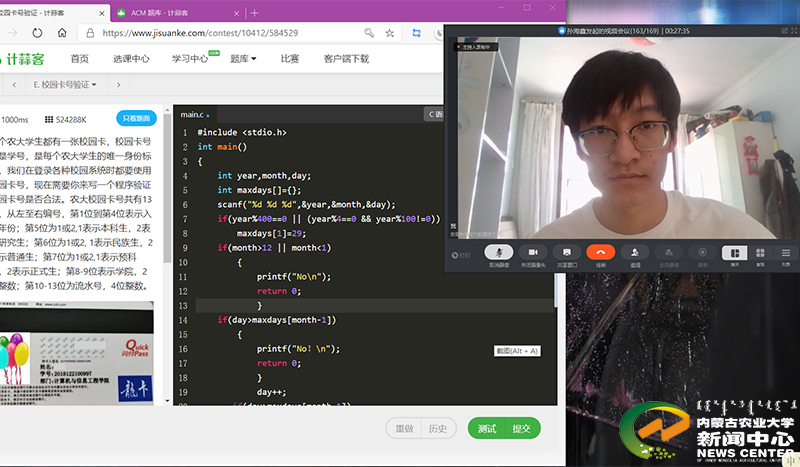This screenshot has width=800, height=467.
Task: Expand the 题库 dropdown menu
Action: (x=243, y=59)
